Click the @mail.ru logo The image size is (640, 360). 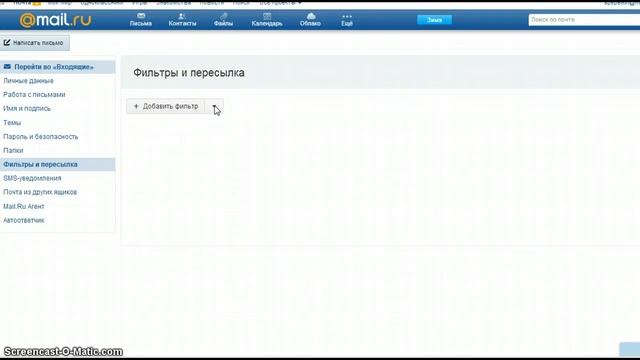pyautogui.click(x=56, y=20)
